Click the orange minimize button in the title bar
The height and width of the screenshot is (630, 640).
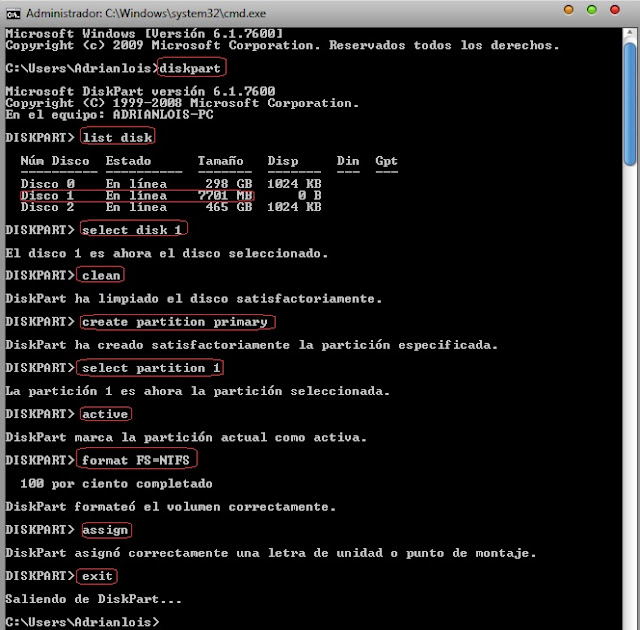point(568,10)
